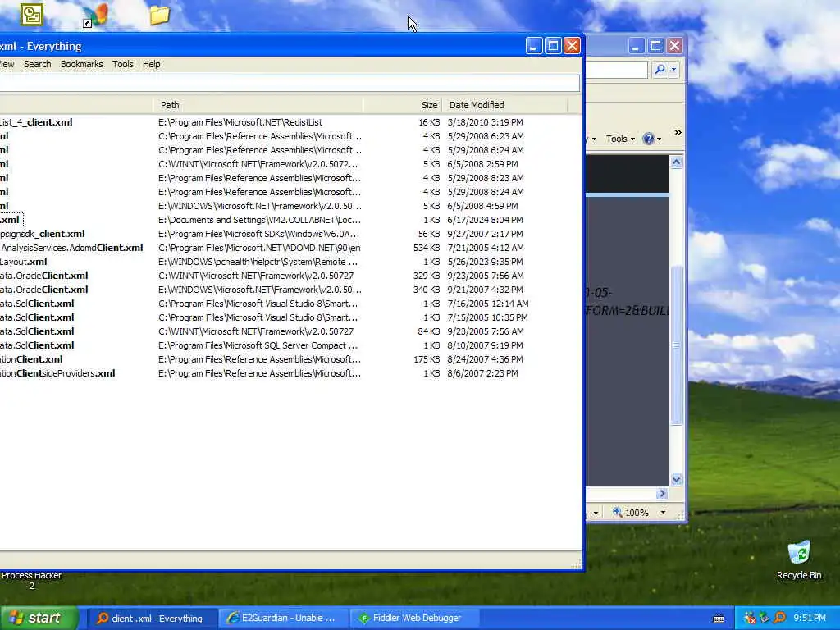Open the Tools menu in Everything
Image resolution: width=840 pixels, height=630 pixels.
[123, 64]
